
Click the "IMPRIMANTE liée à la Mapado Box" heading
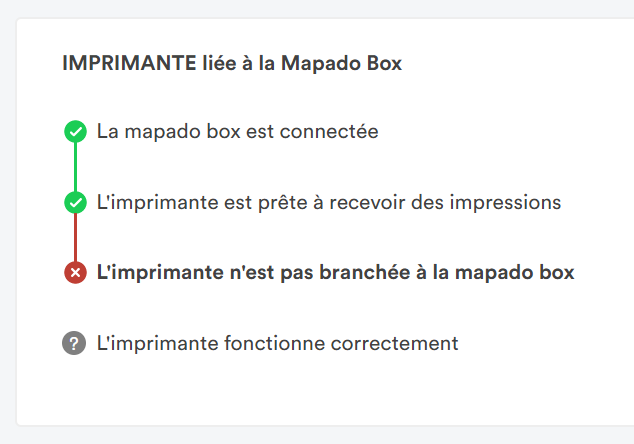pyautogui.click(x=232, y=63)
